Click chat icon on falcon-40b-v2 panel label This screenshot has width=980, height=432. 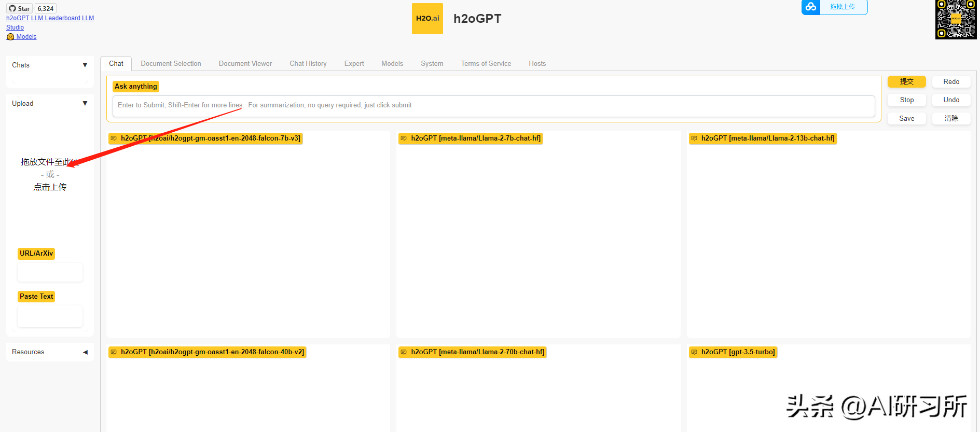[114, 352]
